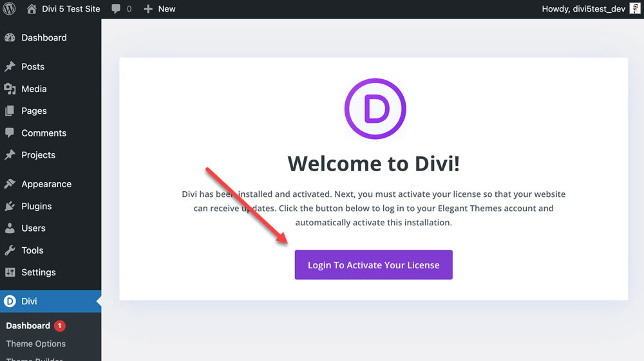This screenshot has width=644, height=361.
Task: Click the Plugins plug icon
Action: tap(10, 206)
